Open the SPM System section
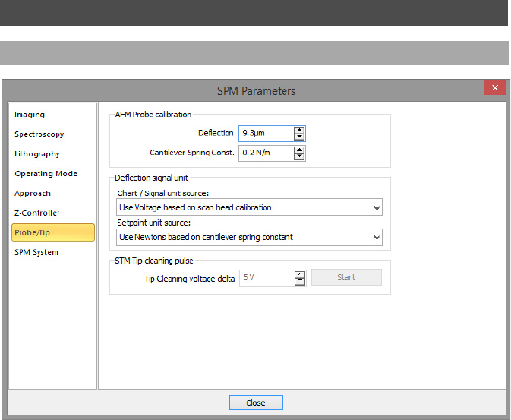511x420 pixels. (36, 252)
